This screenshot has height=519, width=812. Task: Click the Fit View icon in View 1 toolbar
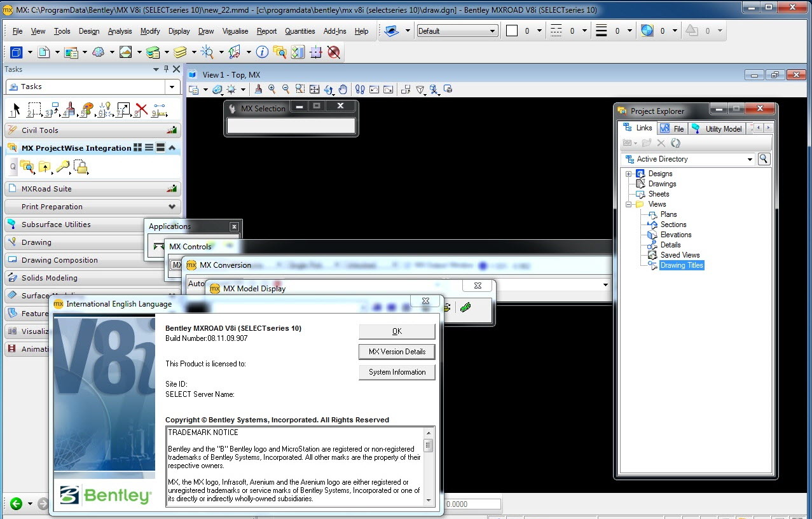click(x=315, y=90)
